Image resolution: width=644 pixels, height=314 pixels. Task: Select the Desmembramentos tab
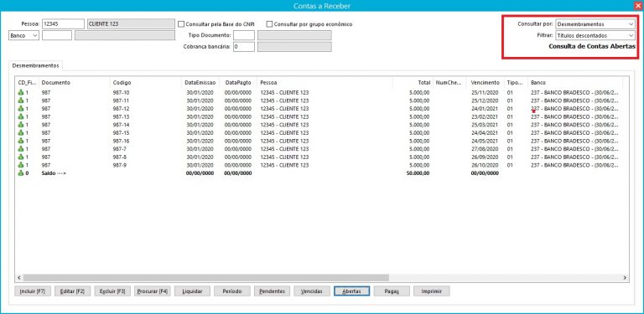35,65
